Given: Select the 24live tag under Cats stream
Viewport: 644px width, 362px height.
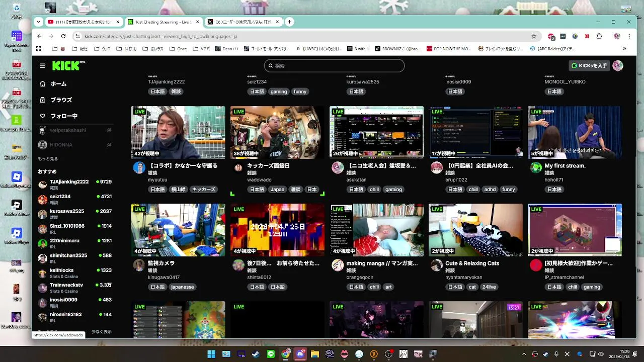Looking at the screenshot, I should (489, 287).
